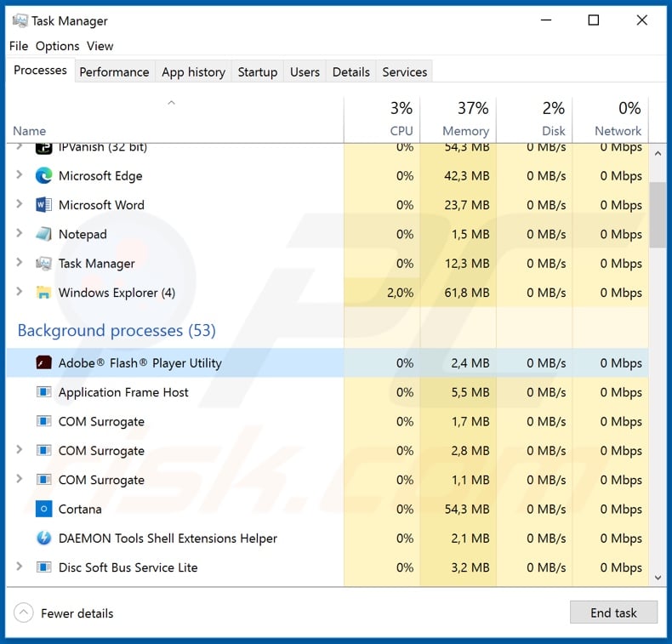Sort by the Disk column header
Screen dimensions: 672x644
click(534, 121)
